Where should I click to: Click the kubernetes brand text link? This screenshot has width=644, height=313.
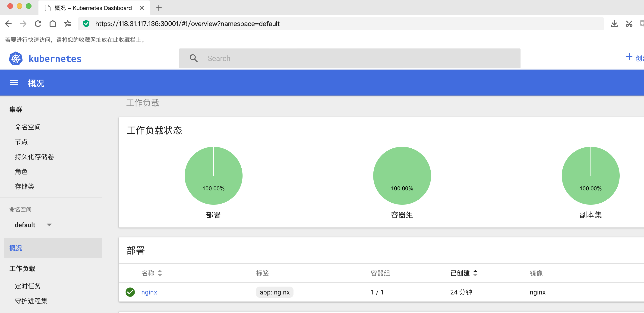pos(55,59)
